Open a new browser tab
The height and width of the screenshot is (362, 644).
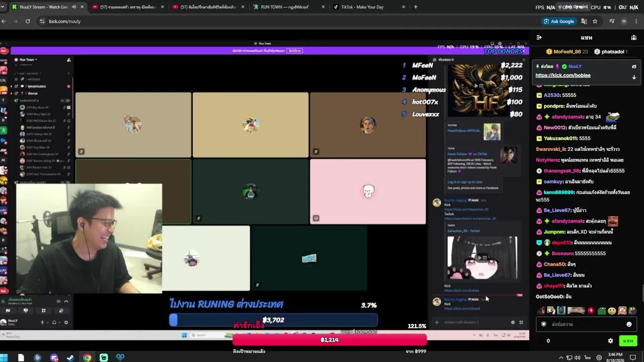tap(416, 7)
